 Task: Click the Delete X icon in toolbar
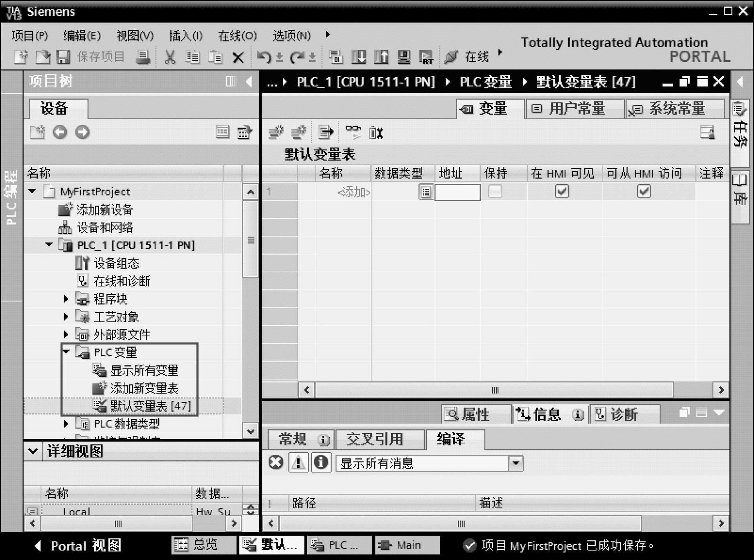[x=238, y=58]
